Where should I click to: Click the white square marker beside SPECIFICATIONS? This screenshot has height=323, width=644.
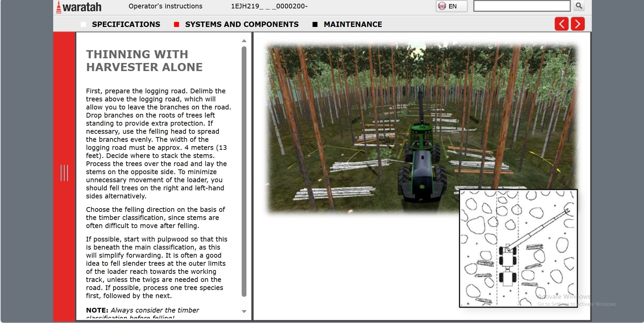tap(83, 24)
